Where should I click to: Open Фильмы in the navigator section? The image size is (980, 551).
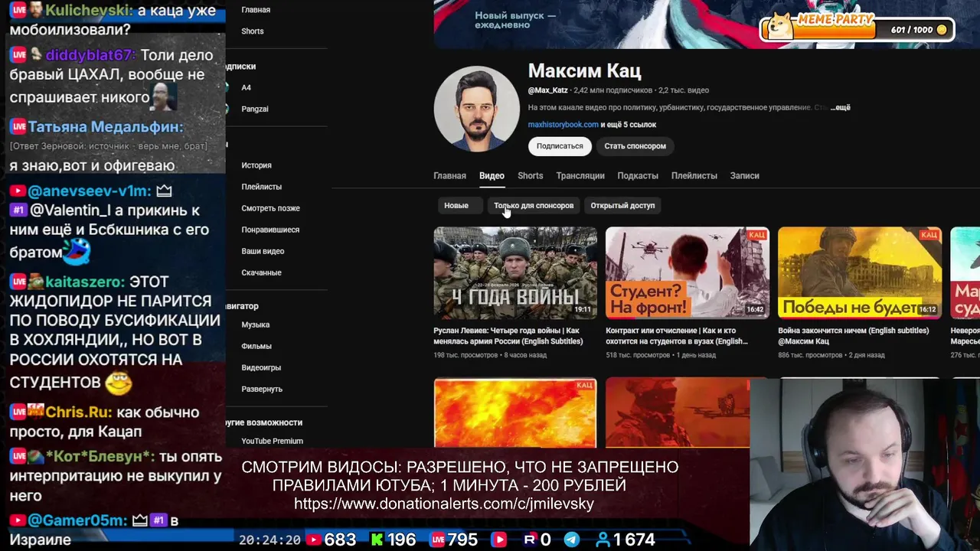(256, 346)
